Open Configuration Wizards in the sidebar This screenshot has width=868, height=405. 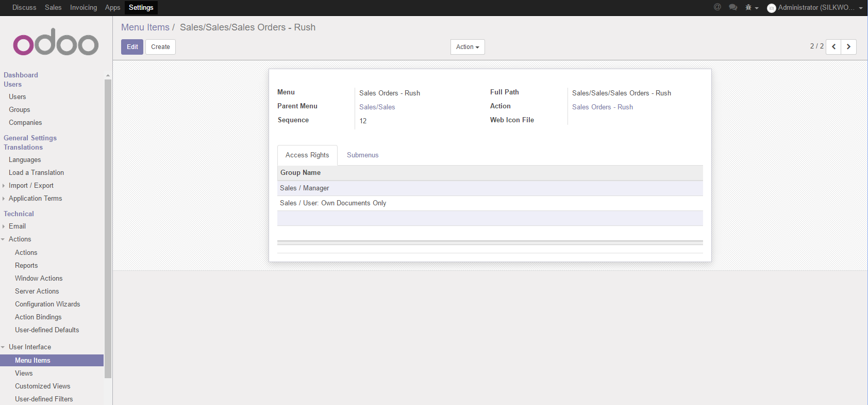coord(47,304)
